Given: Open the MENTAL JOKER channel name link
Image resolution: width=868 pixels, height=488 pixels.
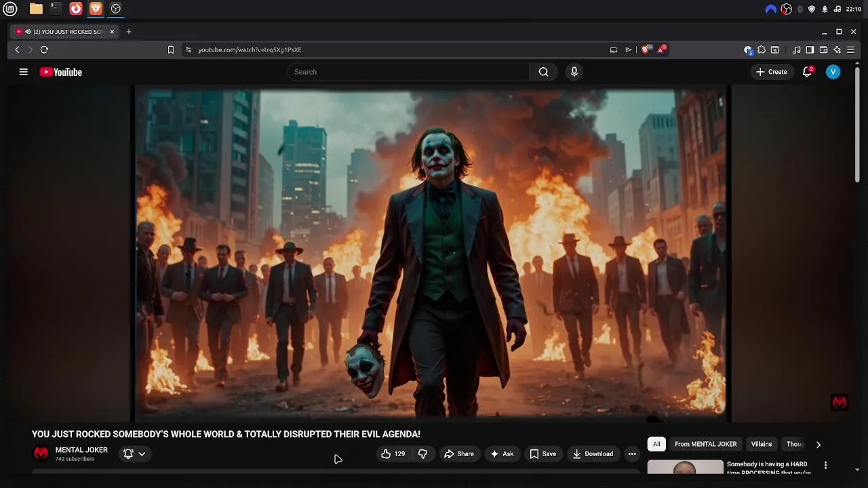Looking at the screenshot, I should pos(81,450).
